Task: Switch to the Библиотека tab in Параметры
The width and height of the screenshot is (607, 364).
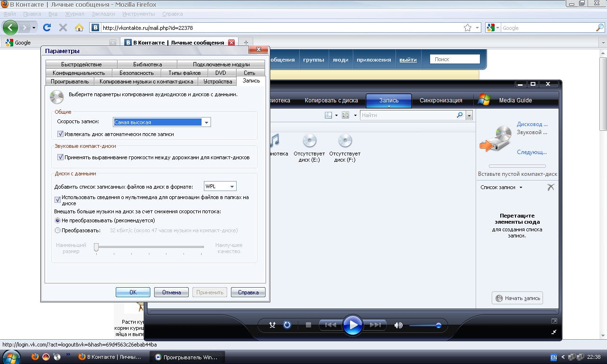Action: (147, 64)
